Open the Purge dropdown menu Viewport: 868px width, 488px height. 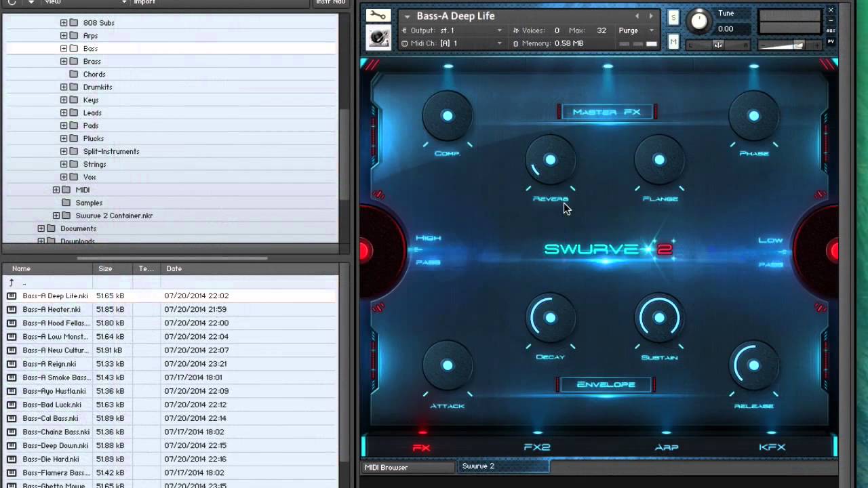[636, 30]
